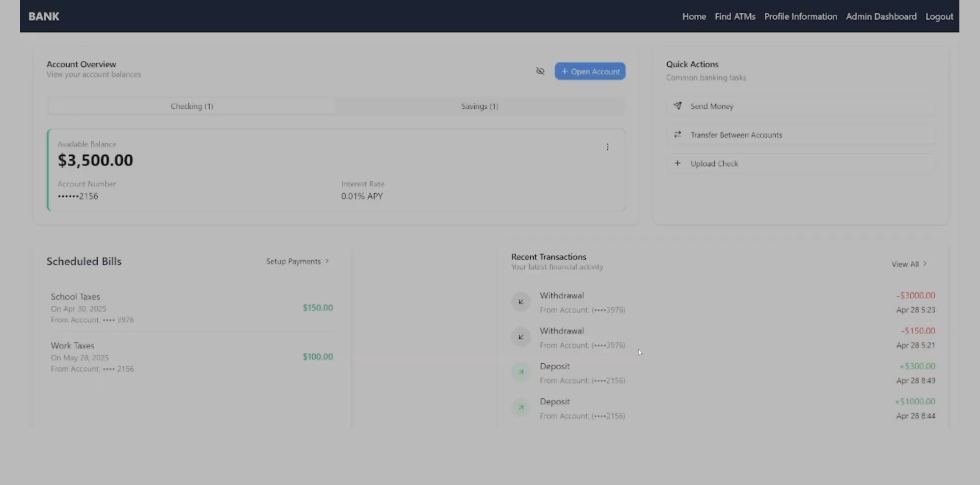
Task: Open the account card three-dot menu
Action: pyautogui.click(x=607, y=147)
